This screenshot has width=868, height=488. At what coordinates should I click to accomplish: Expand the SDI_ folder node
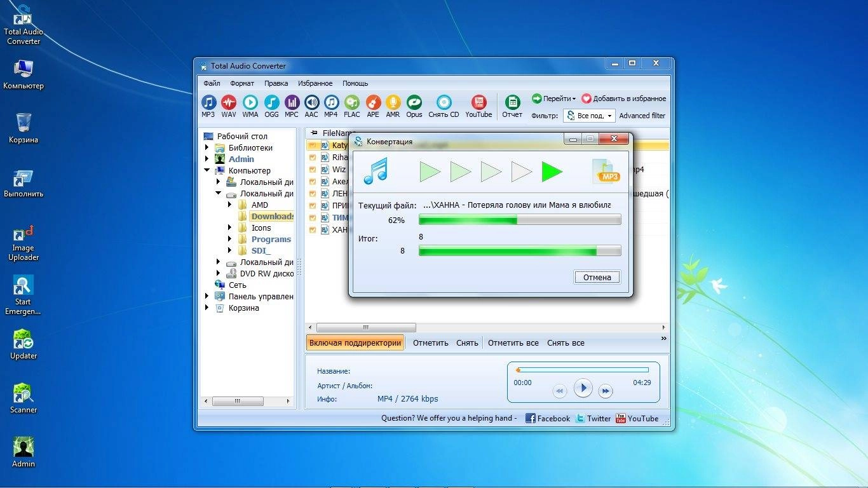tap(229, 250)
